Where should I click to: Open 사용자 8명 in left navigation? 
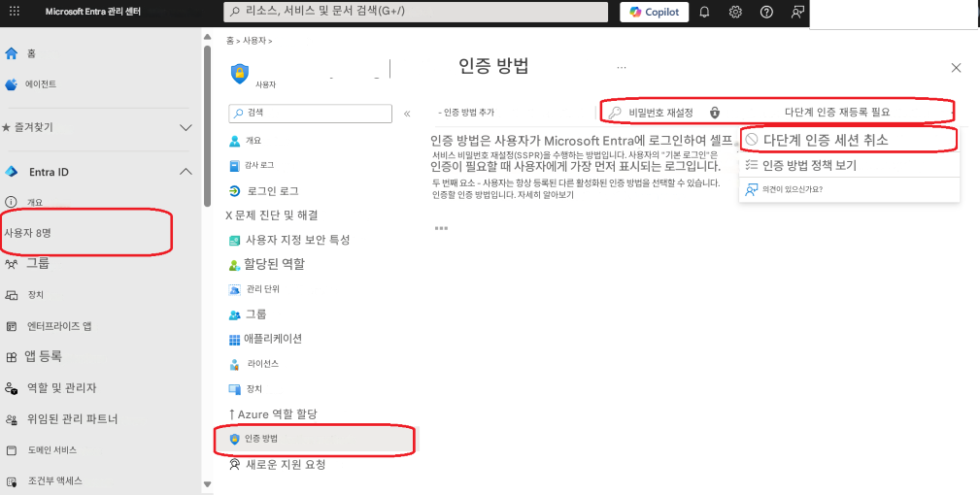point(27,233)
